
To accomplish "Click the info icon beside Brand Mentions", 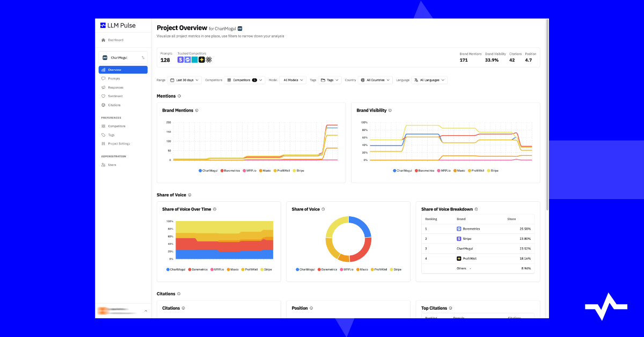I will (197, 111).
